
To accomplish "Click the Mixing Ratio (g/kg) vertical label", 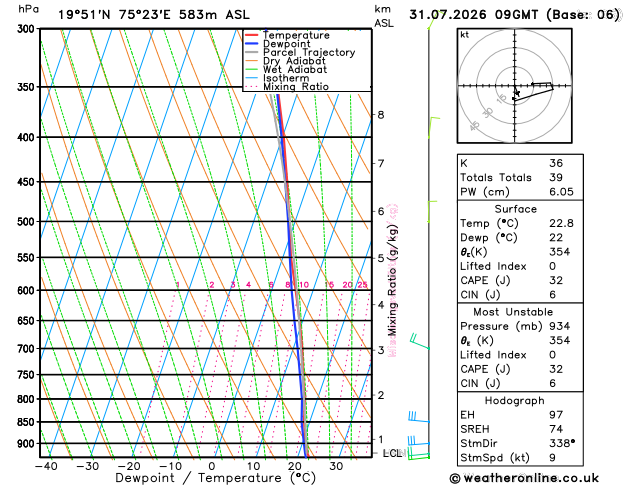I will point(392,280).
